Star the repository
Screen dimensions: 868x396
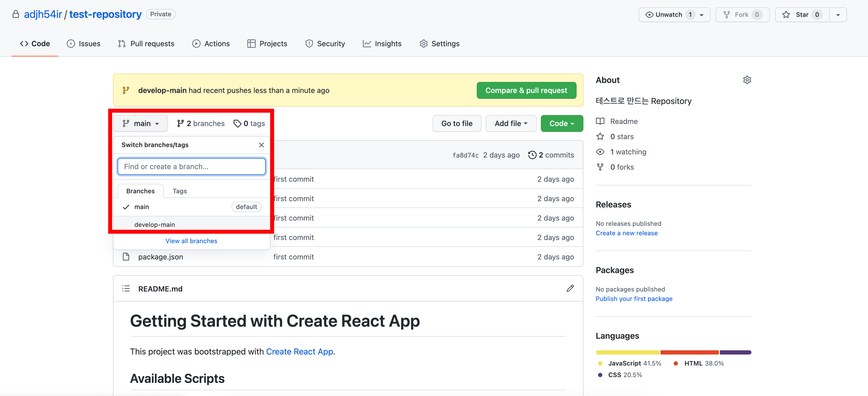[802, 15]
